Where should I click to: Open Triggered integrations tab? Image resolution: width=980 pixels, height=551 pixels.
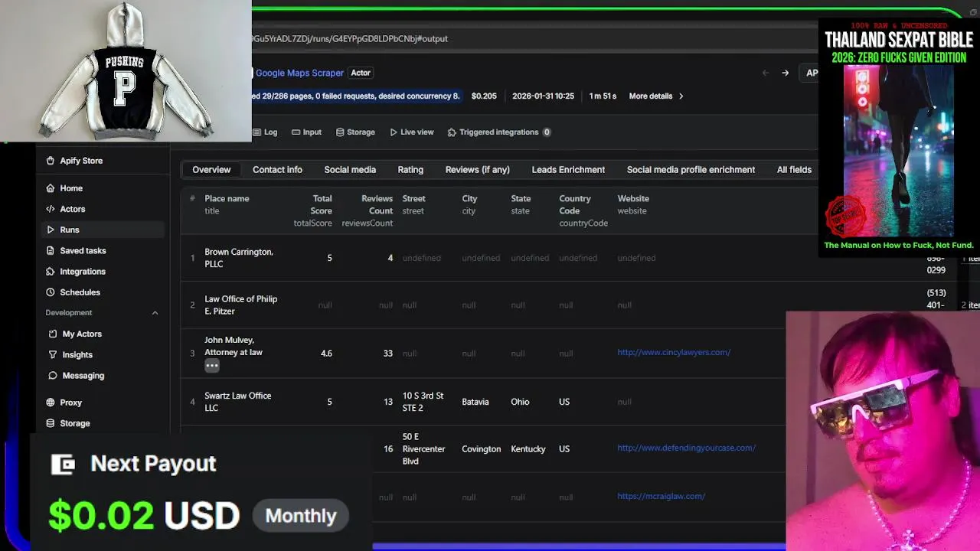click(x=499, y=132)
